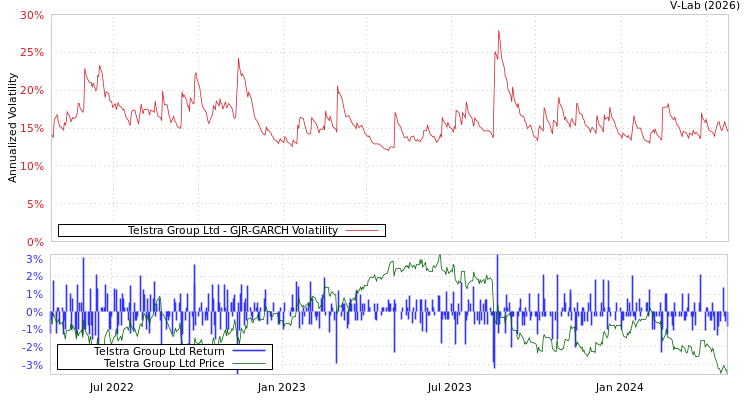Viewport: 750px width, 400px height.
Task: Click the blue Return legend line sample
Action: [x=248, y=351]
